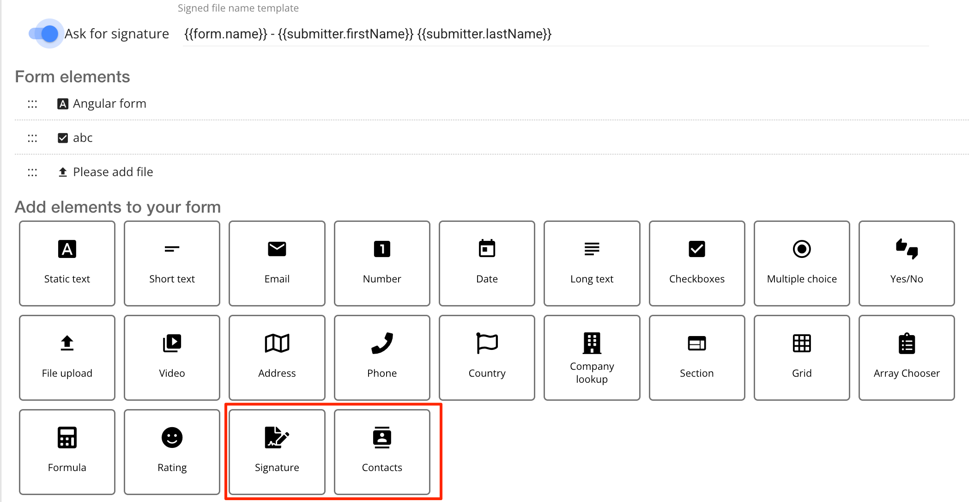Add a Yes/No element
The height and width of the screenshot is (502, 980).
(x=907, y=263)
